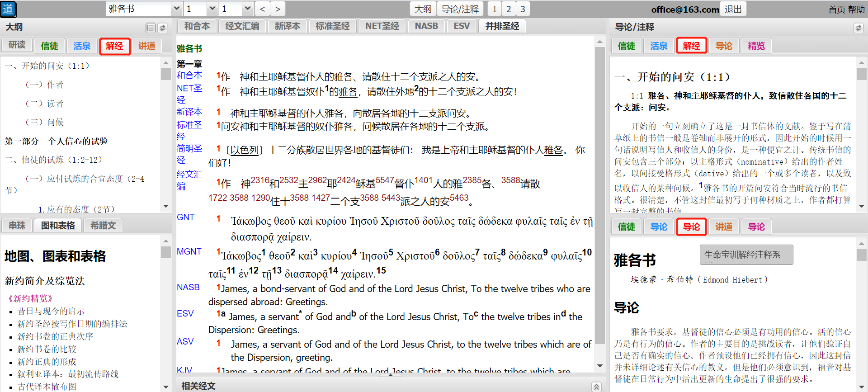Viewport: 868px width, 392px height.
Task: Switch to layout 2 in top bar
Action: tap(509, 9)
